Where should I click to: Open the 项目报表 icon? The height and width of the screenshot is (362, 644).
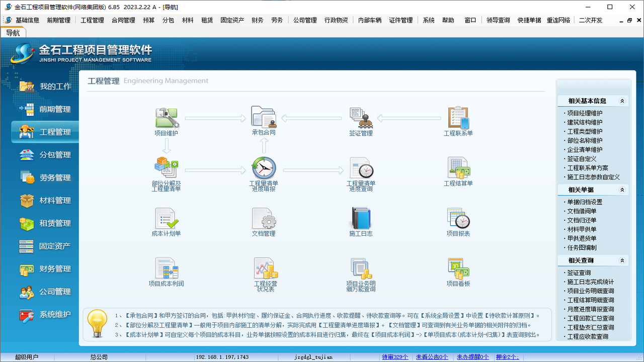tap(458, 218)
